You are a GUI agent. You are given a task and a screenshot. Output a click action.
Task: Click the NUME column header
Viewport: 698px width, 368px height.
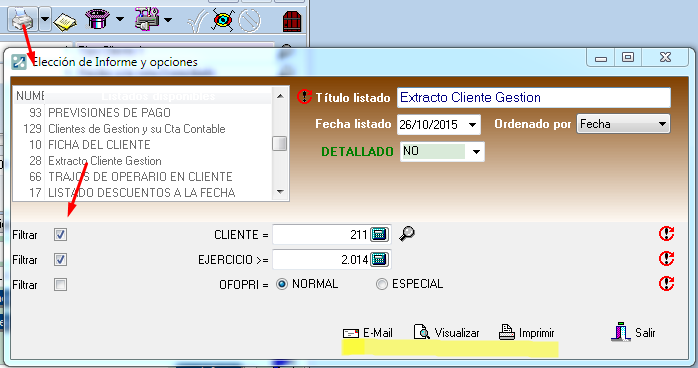[x=29, y=96]
